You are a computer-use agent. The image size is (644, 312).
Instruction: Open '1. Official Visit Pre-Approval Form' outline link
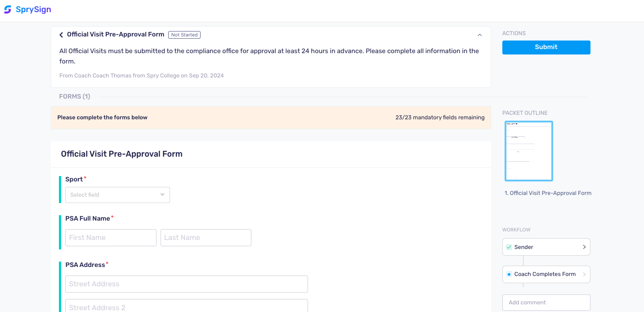pyautogui.click(x=548, y=193)
